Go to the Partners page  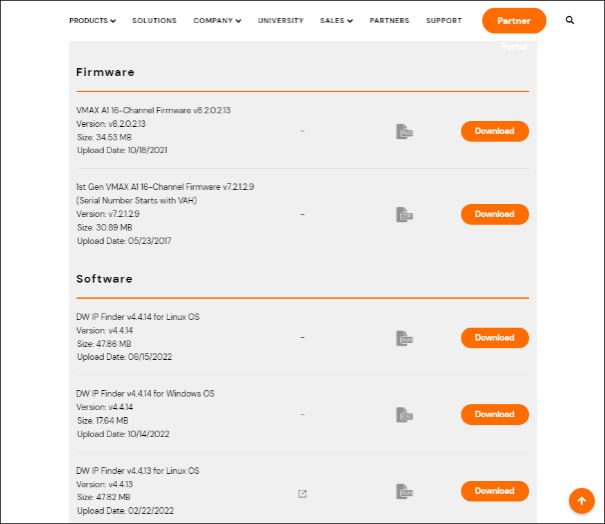pos(389,20)
